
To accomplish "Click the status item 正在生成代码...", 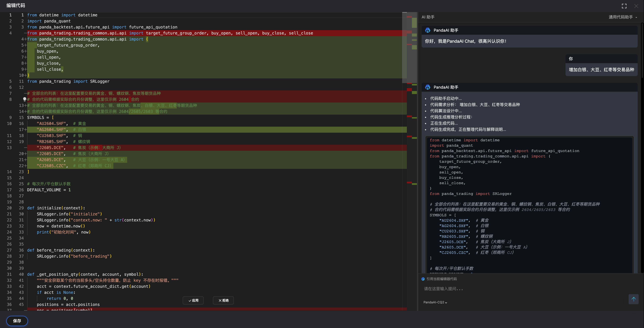I will (x=444, y=123).
